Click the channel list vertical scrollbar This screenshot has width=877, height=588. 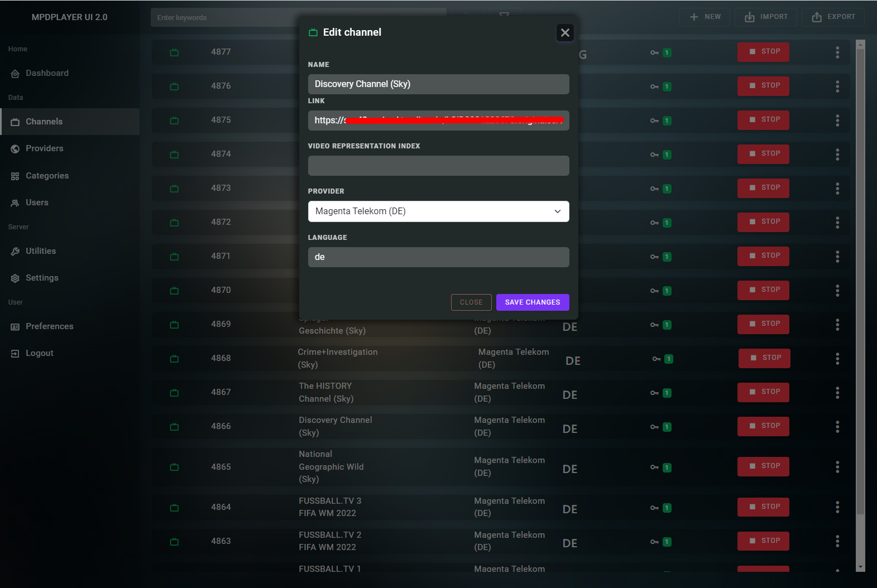860,279
